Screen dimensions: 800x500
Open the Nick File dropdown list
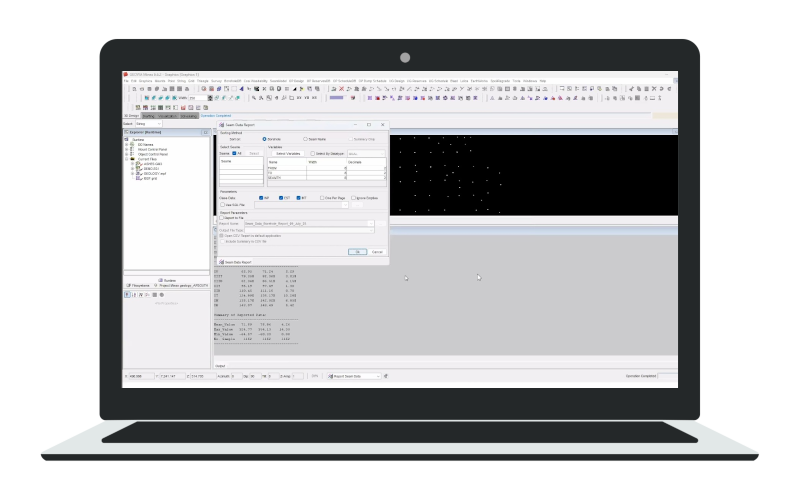click(x=345, y=205)
